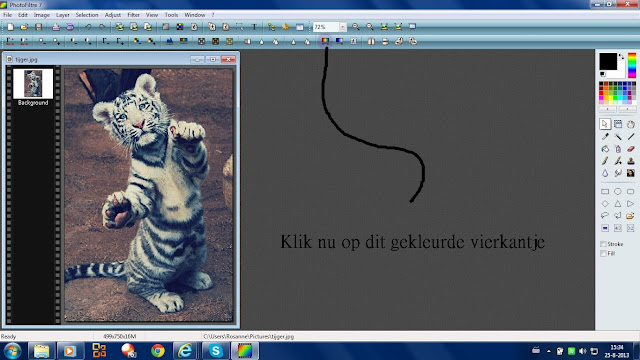
Task: Open the Adjust menu
Action: coord(113,15)
